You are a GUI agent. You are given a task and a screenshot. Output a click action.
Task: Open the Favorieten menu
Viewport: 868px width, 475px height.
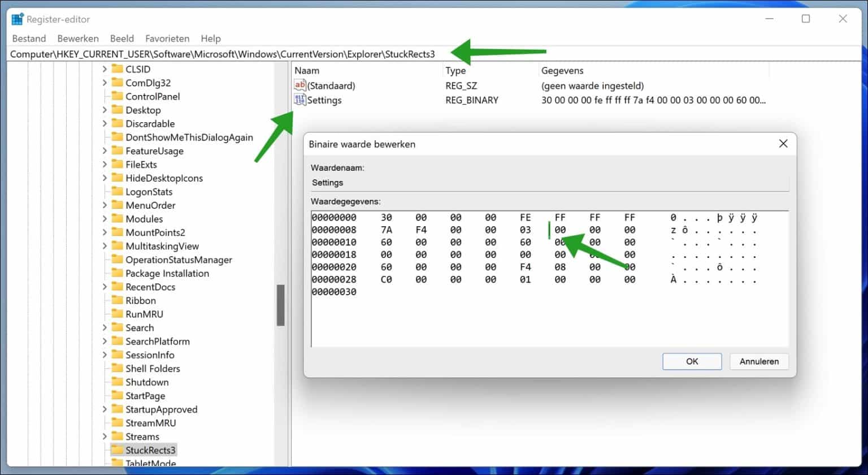click(x=167, y=38)
